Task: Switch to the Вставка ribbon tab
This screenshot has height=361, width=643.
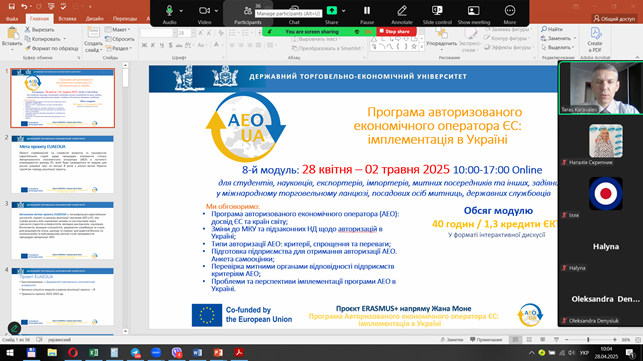Action: [67, 18]
